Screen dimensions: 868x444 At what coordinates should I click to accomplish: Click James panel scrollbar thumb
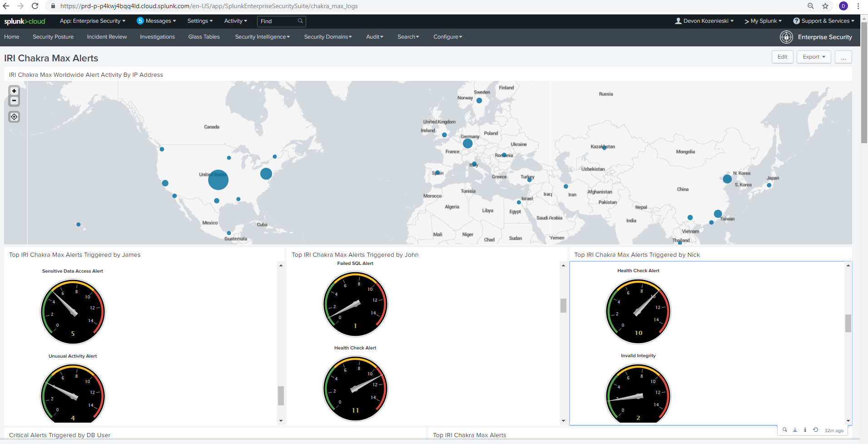coord(281,395)
